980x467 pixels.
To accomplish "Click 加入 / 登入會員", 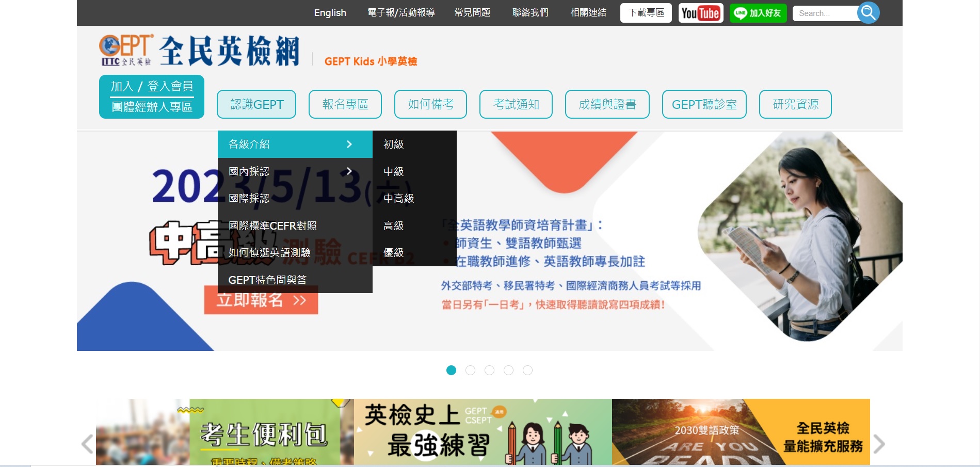I will 152,86.
